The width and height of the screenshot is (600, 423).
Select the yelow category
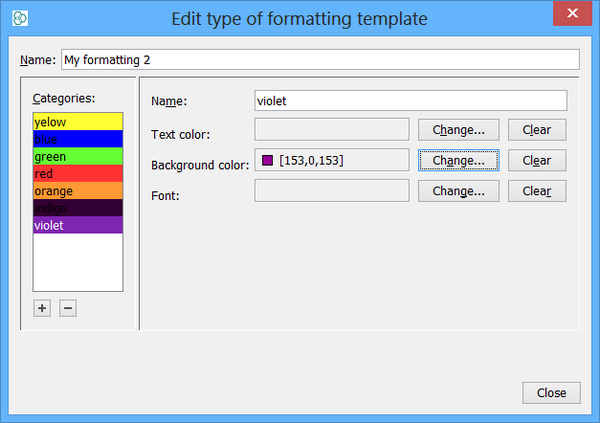coord(77,121)
